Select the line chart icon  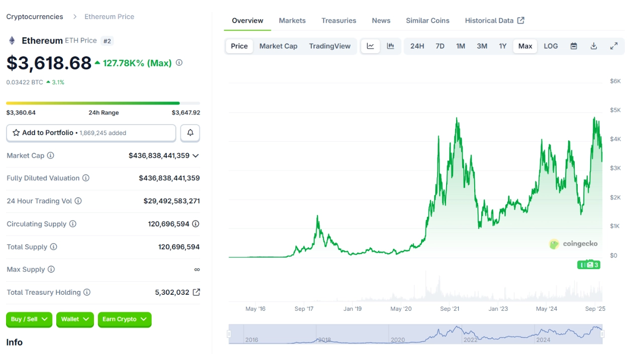[370, 46]
